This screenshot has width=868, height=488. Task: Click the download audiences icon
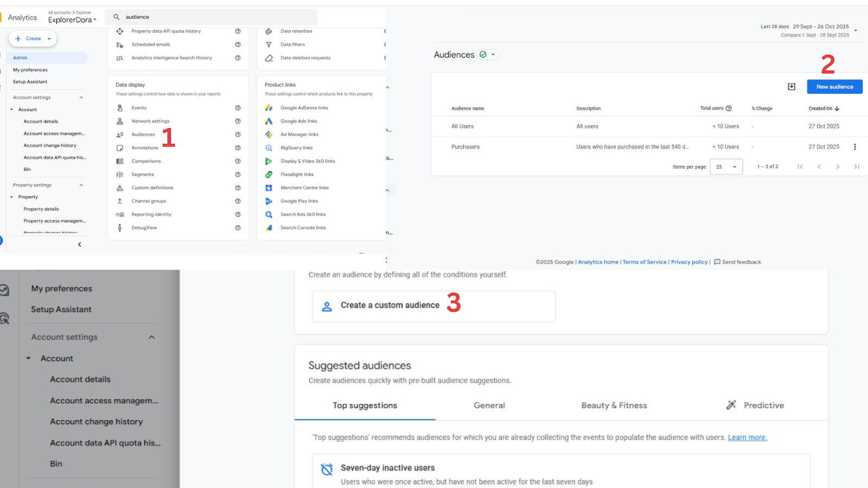[x=792, y=87]
